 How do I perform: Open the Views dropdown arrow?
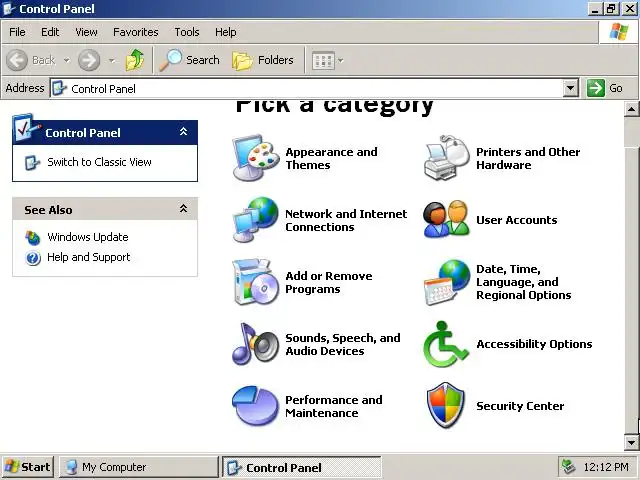pos(340,61)
